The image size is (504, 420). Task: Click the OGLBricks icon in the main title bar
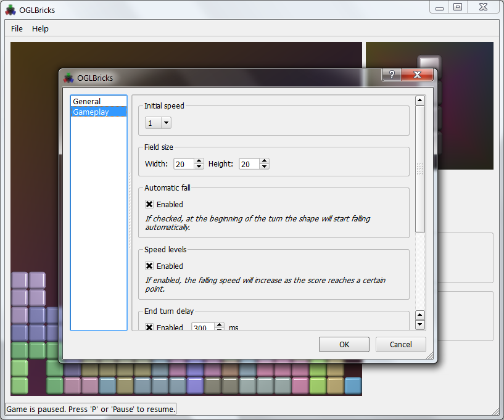[x=10, y=10]
